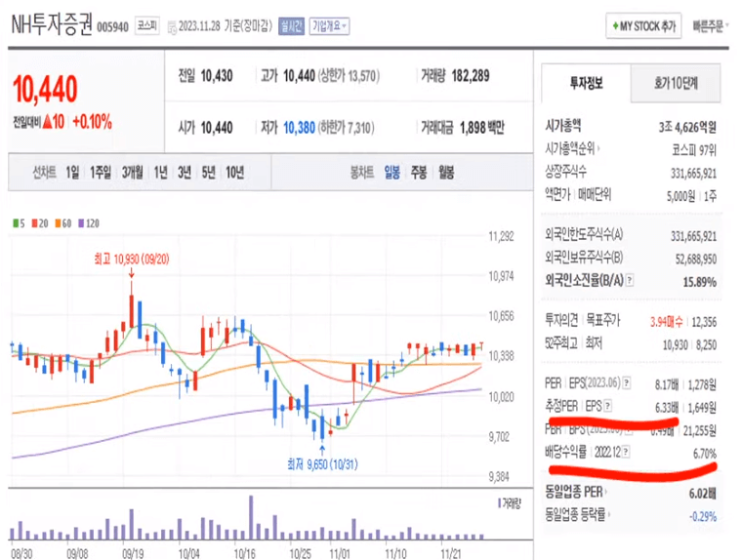Click the 09/19 date on the chart axis

tap(134, 553)
